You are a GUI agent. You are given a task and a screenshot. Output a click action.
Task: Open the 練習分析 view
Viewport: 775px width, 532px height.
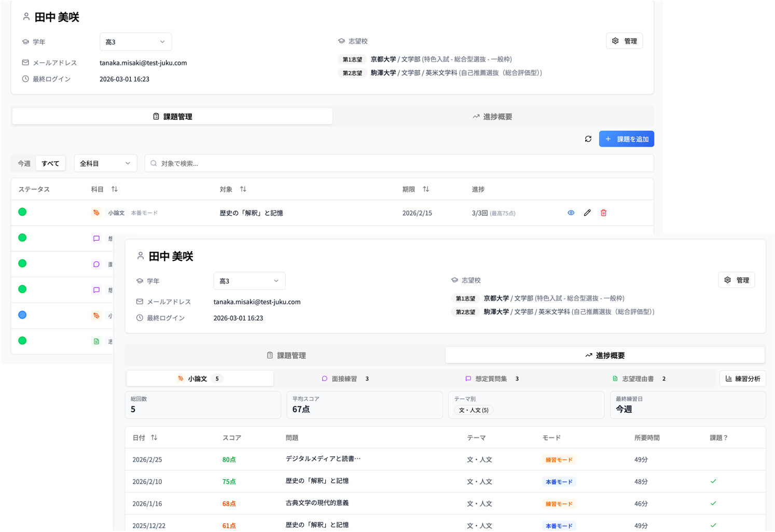(x=743, y=379)
